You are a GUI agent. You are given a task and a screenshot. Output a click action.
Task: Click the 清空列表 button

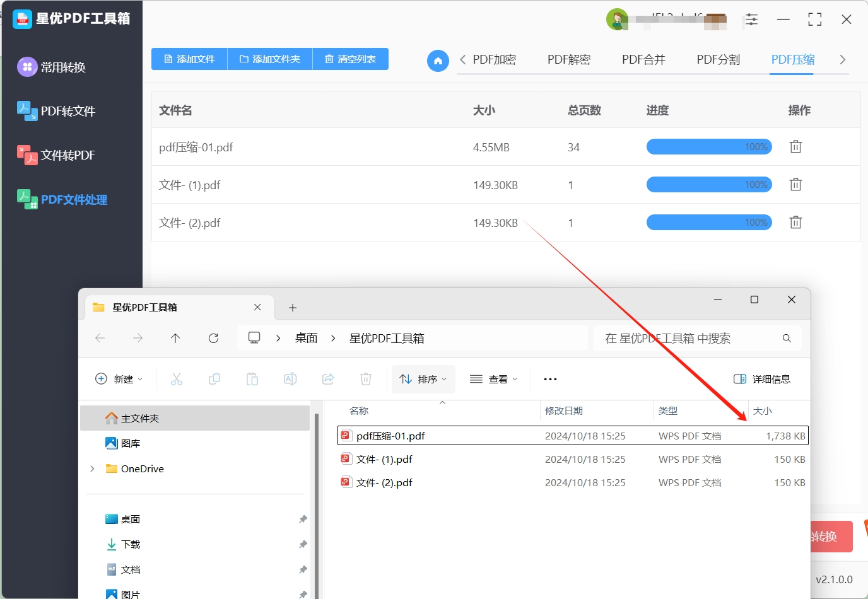(350, 59)
